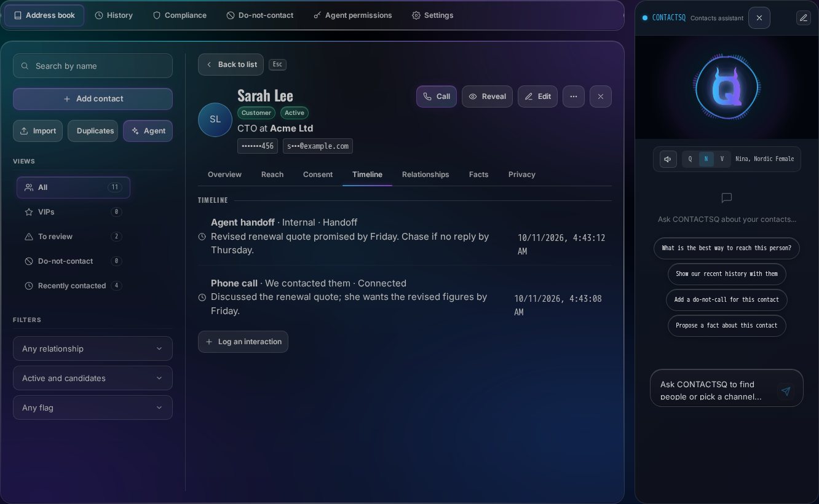The image size is (819, 504).
Task: Start a new chat with pencil icon
Action: (803, 18)
